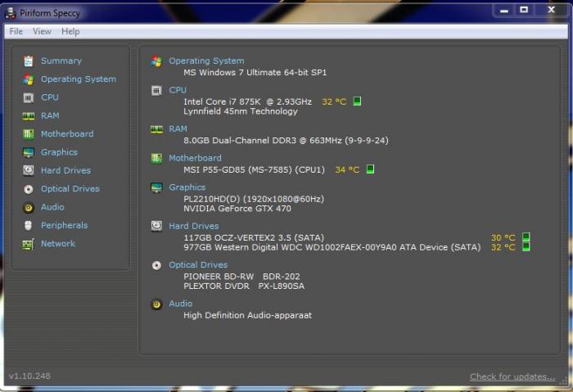This screenshot has width=573, height=392.
Task: Click the RAM icon in summary panel
Action: 157,129
